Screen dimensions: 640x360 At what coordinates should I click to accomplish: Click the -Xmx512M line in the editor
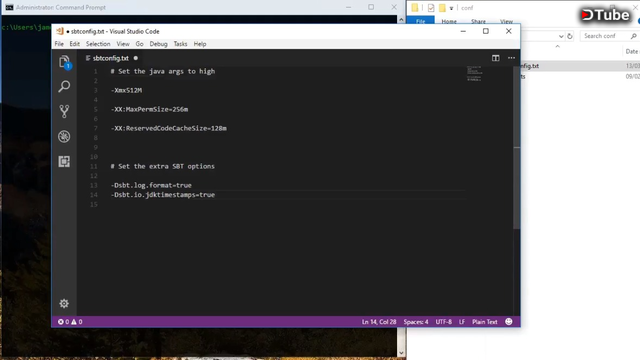click(127, 90)
